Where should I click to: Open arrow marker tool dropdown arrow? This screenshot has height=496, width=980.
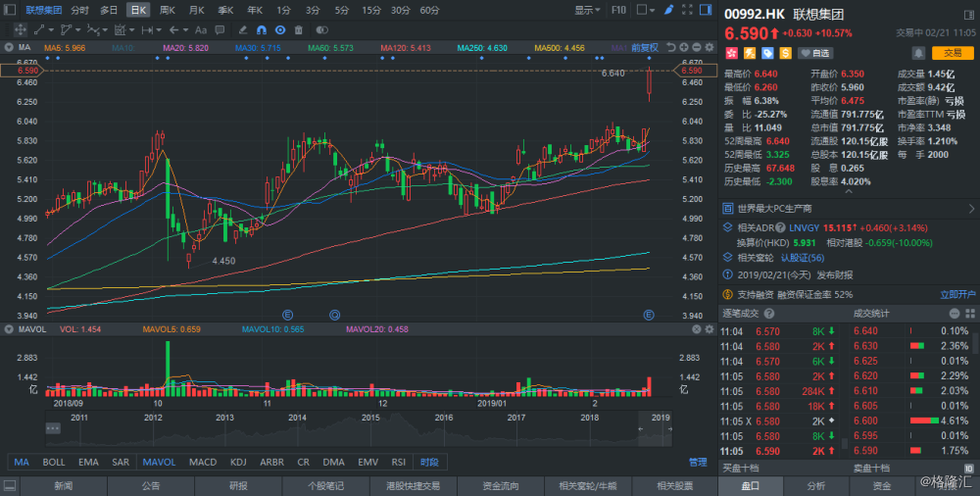pyautogui.click(x=187, y=30)
